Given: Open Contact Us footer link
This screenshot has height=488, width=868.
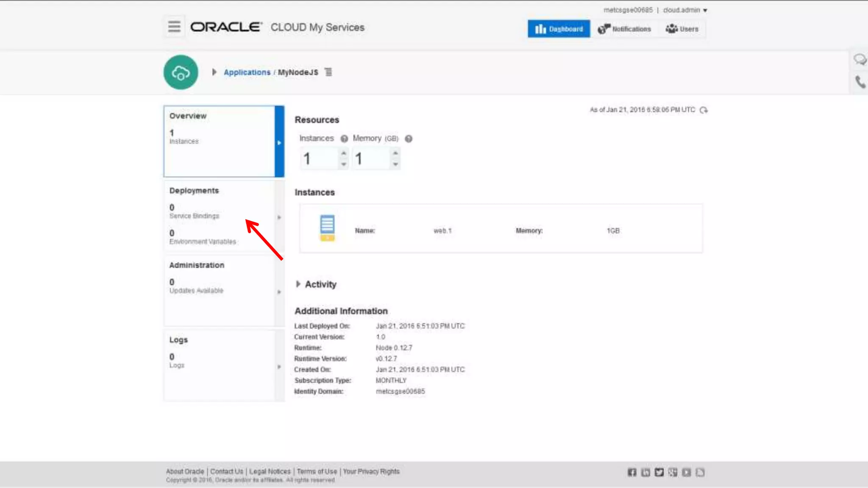Looking at the screenshot, I should [227, 471].
